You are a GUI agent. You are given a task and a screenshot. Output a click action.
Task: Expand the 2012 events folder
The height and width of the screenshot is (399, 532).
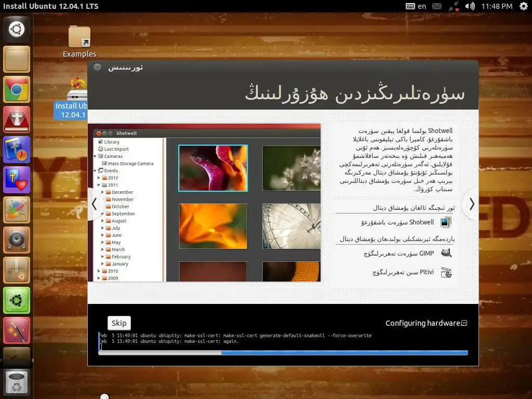point(99,178)
